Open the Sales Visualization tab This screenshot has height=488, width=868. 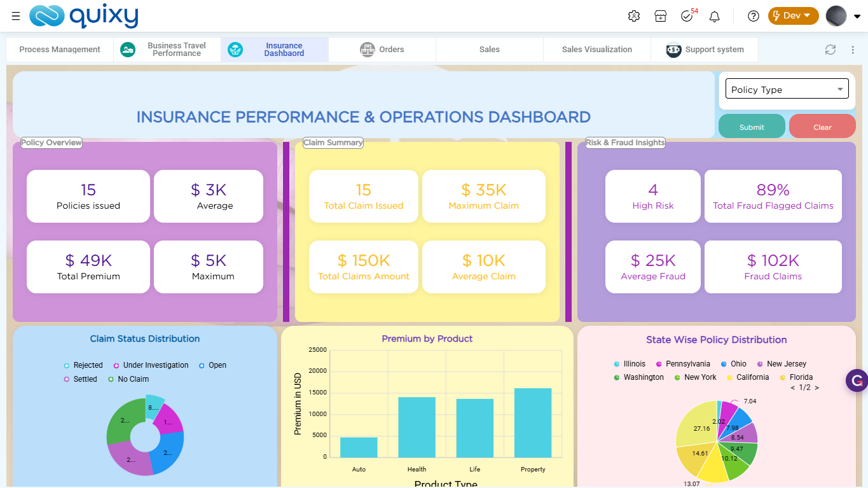(x=596, y=50)
